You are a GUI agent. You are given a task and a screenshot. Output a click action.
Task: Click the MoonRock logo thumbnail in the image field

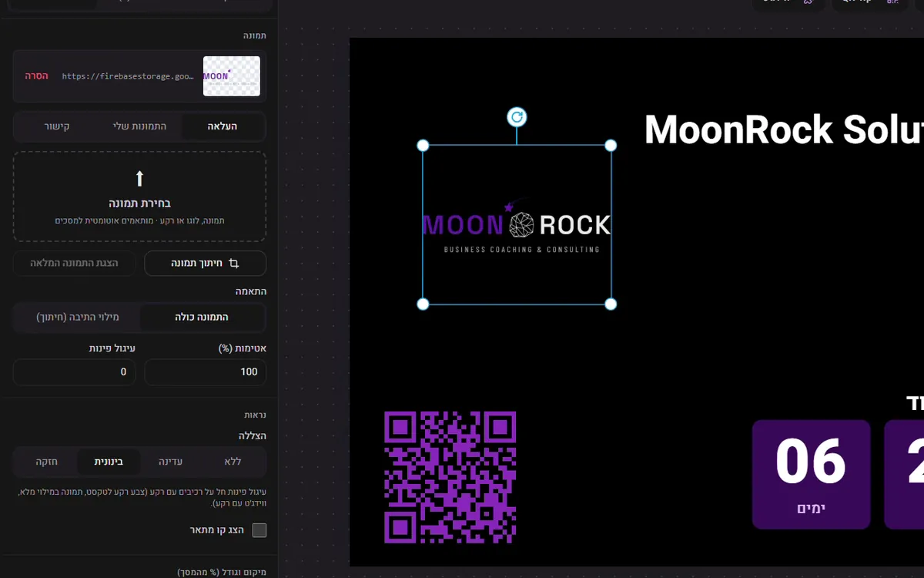coord(232,76)
